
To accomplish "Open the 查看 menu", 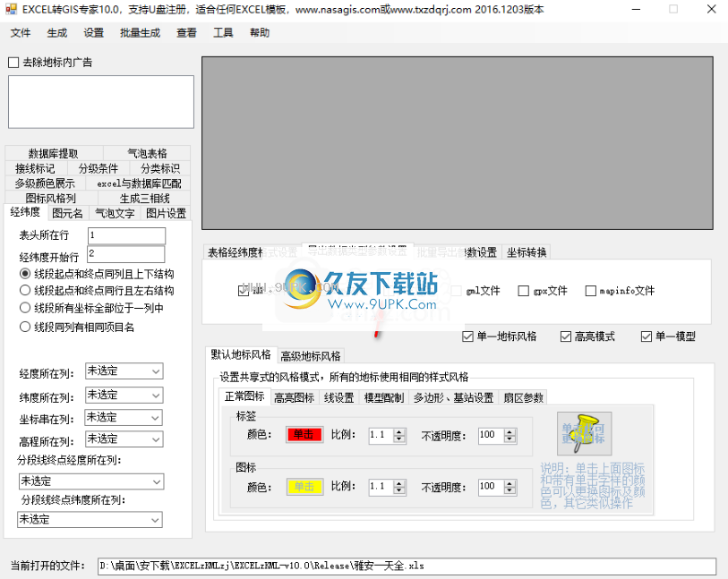I will [186, 33].
